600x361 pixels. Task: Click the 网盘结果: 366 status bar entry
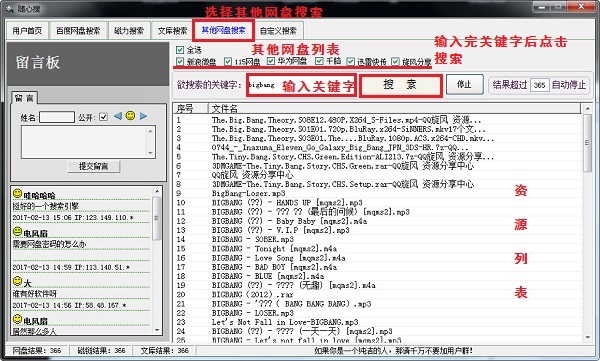coord(37,350)
